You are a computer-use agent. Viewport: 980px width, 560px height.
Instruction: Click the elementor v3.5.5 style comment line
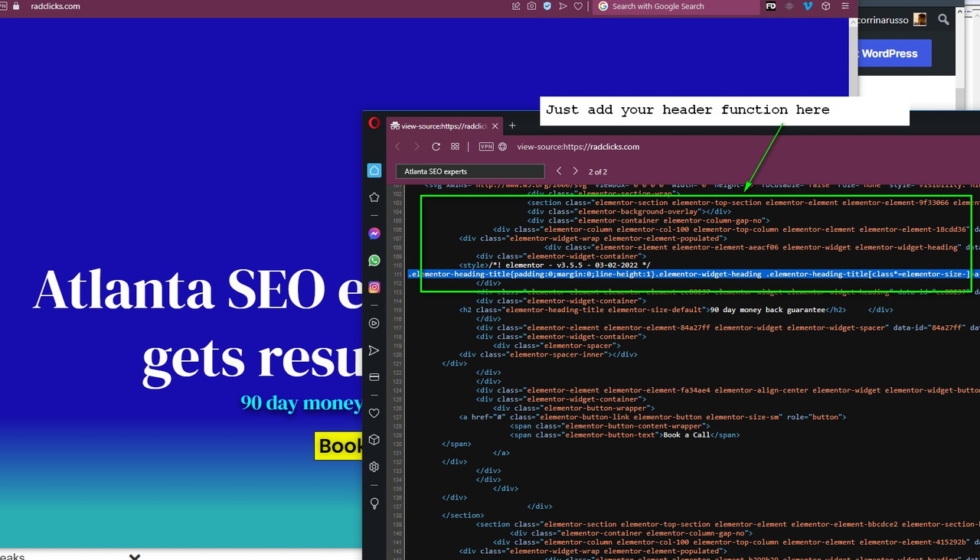[554, 265]
